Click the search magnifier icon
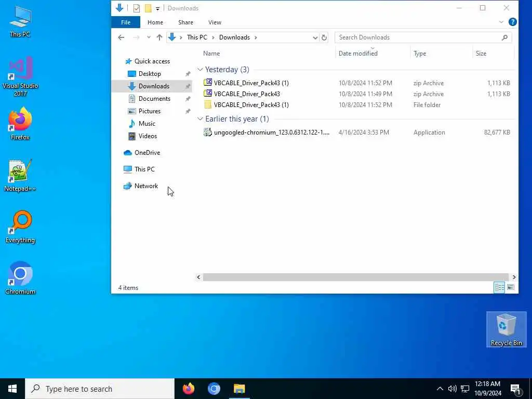 point(504,37)
